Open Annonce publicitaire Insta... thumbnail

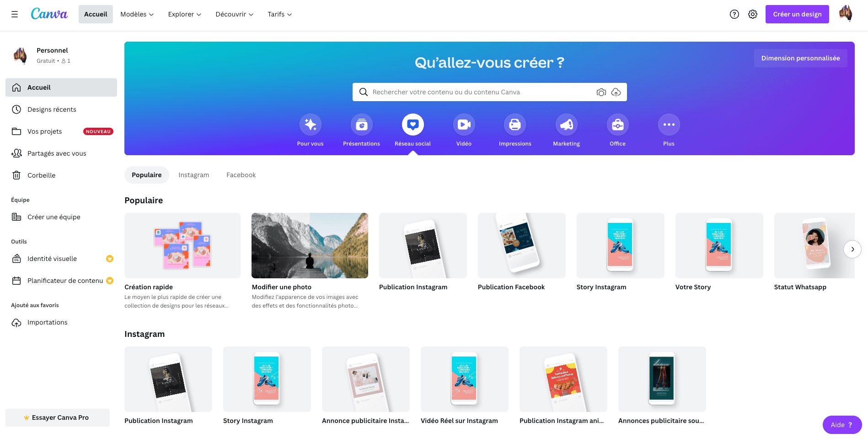[365, 379]
